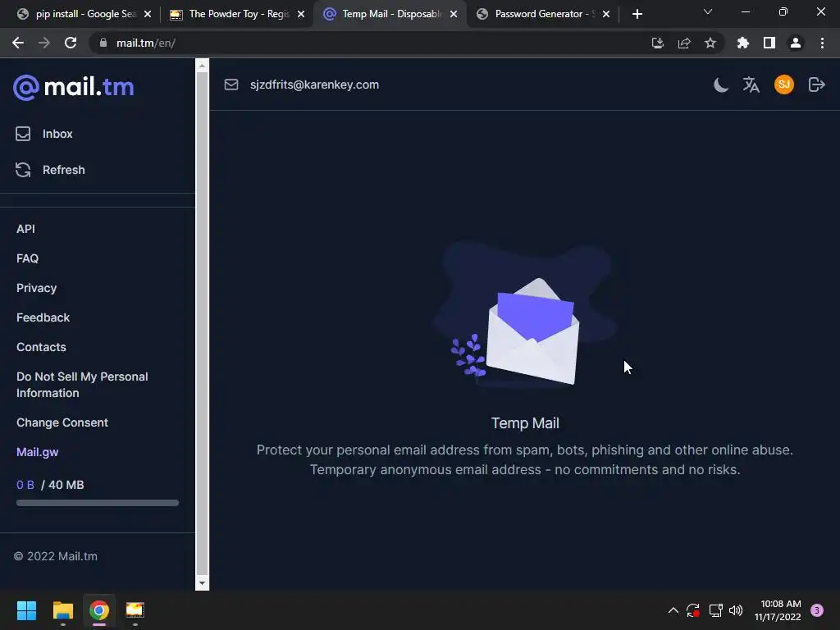Open network status tray icon
The width and height of the screenshot is (840, 630).
[715, 610]
